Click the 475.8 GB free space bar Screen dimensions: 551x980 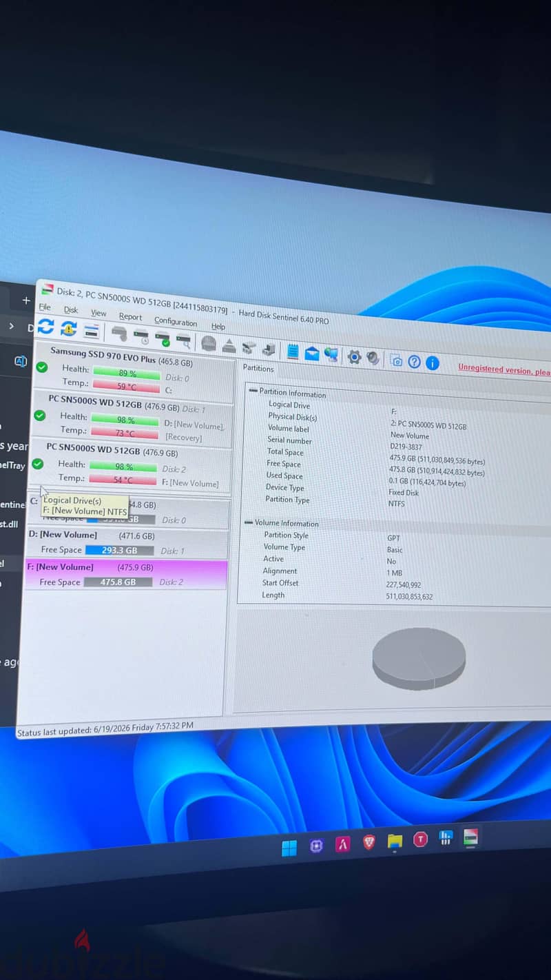(118, 582)
